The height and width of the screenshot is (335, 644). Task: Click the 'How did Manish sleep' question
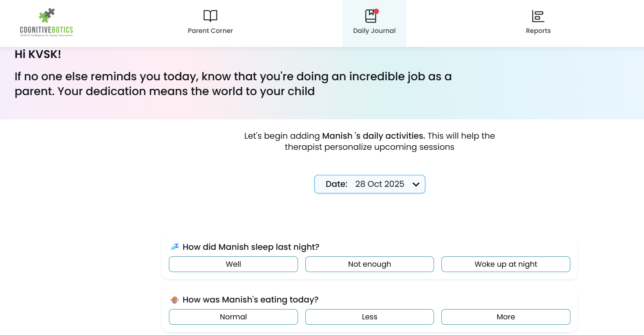[251, 247]
